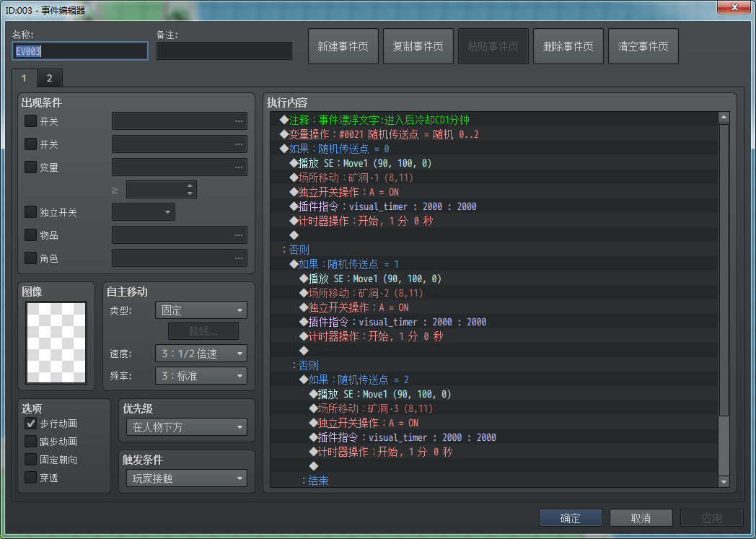
Task: Switch to event page tab 2
Action: pyautogui.click(x=49, y=78)
